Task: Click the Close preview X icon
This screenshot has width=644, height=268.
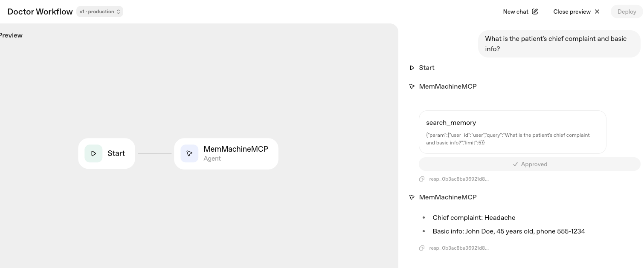Action: click(597, 12)
